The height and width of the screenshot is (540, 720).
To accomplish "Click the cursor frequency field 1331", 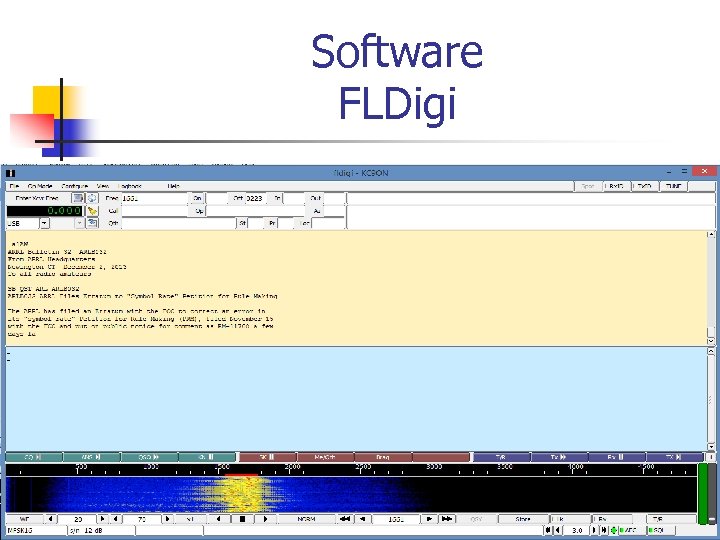I will pos(396,519).
